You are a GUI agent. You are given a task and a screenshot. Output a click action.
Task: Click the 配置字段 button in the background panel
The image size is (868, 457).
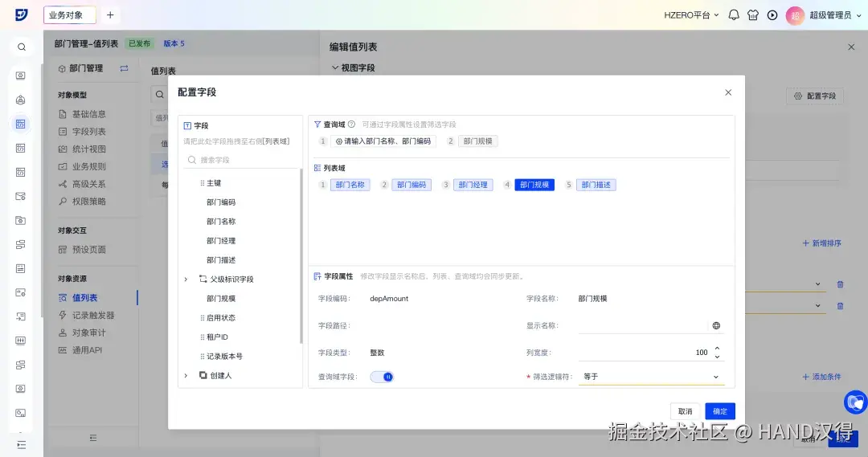[x=815, y=96]
